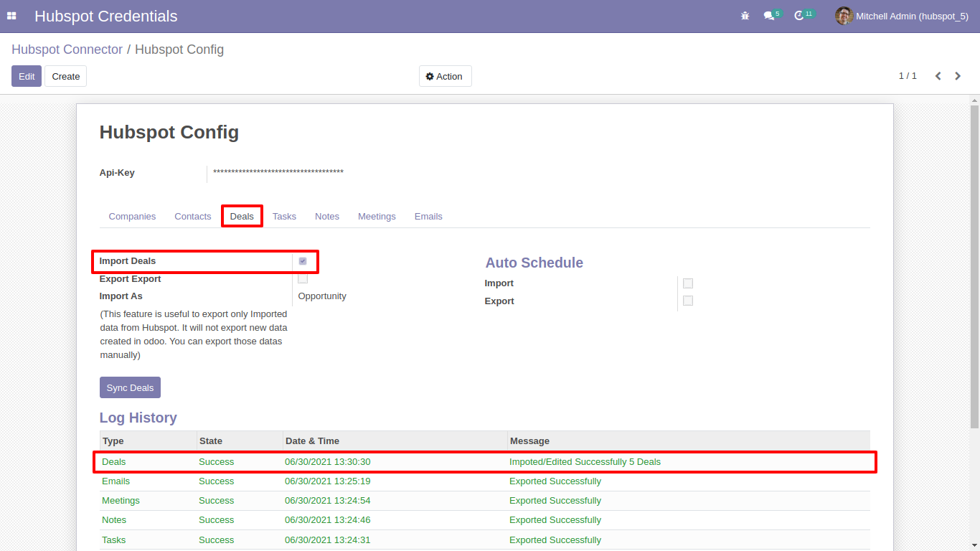The width and height of the screenshot is (980, 551).
Task: Go to next record arrow
Action: (x=958, y=76)
